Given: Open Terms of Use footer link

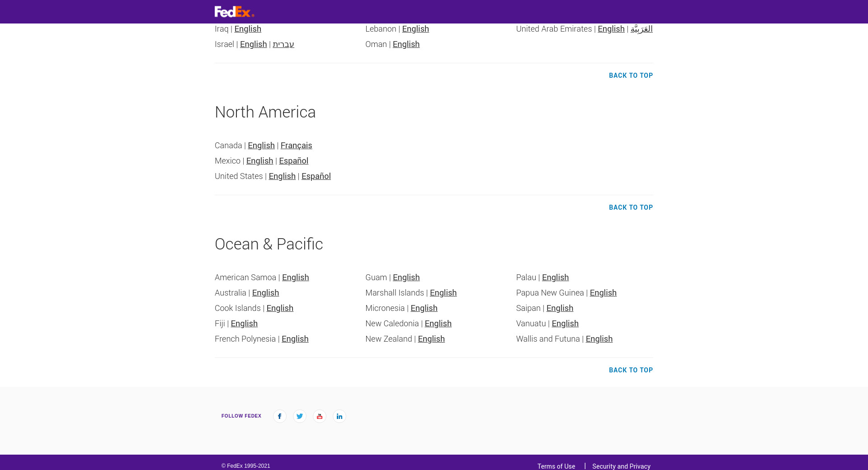Looking at the screenshot, I should click(x=556, y=466).
